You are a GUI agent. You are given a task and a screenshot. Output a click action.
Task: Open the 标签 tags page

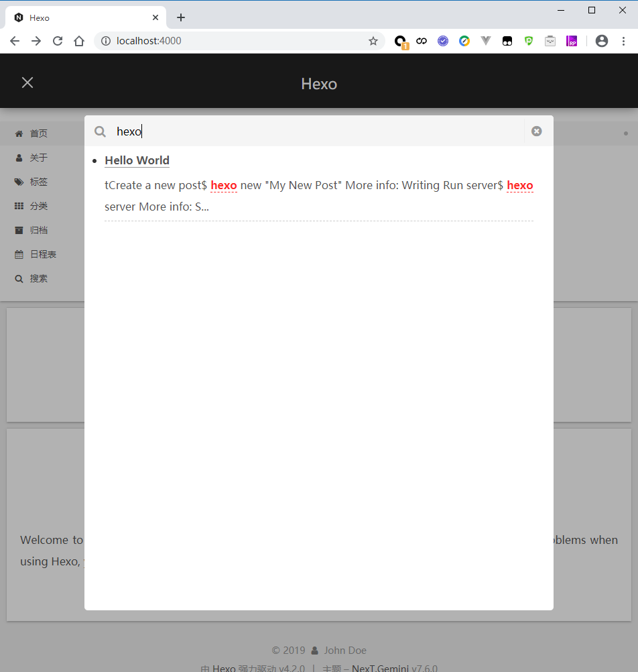pos(38,182)
